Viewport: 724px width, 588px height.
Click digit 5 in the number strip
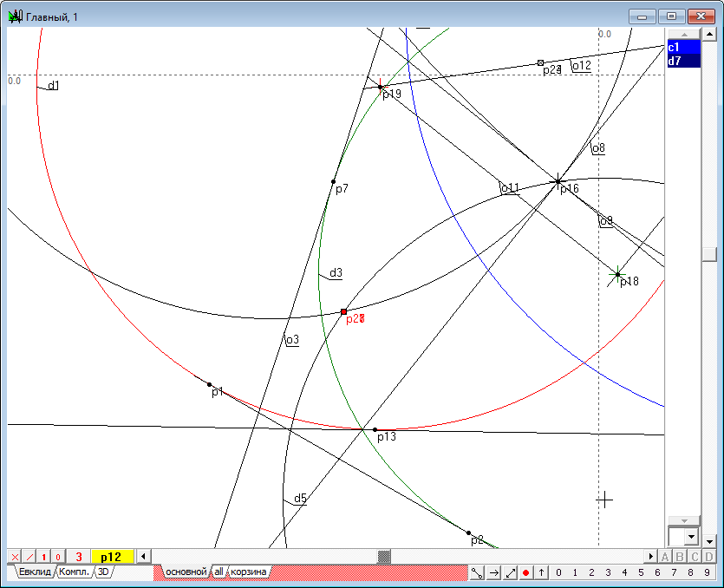tap(641, 572)
